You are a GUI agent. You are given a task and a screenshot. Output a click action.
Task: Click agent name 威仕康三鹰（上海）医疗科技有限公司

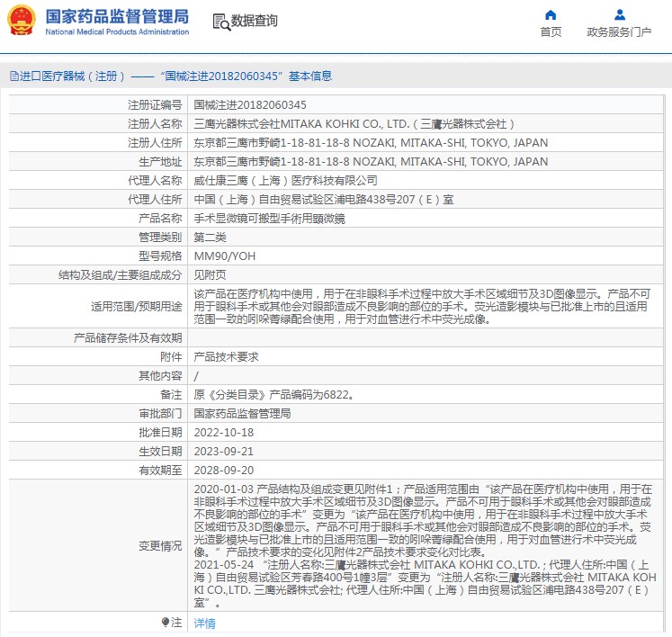click(285, 181)
